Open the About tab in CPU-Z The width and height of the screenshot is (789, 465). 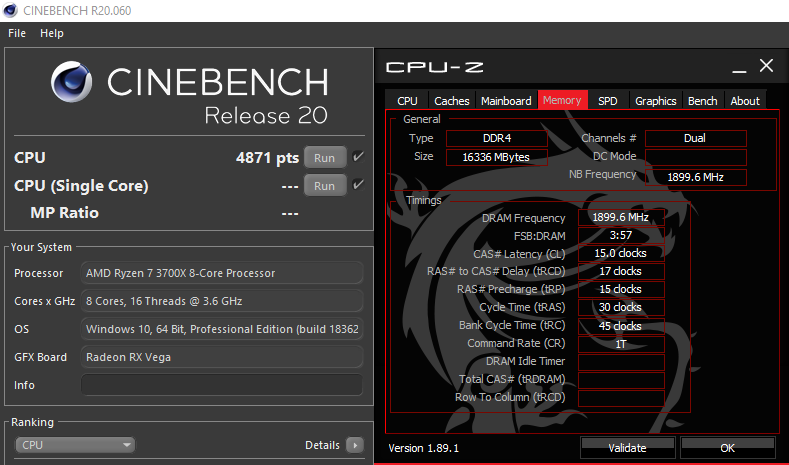coord(745,101)
